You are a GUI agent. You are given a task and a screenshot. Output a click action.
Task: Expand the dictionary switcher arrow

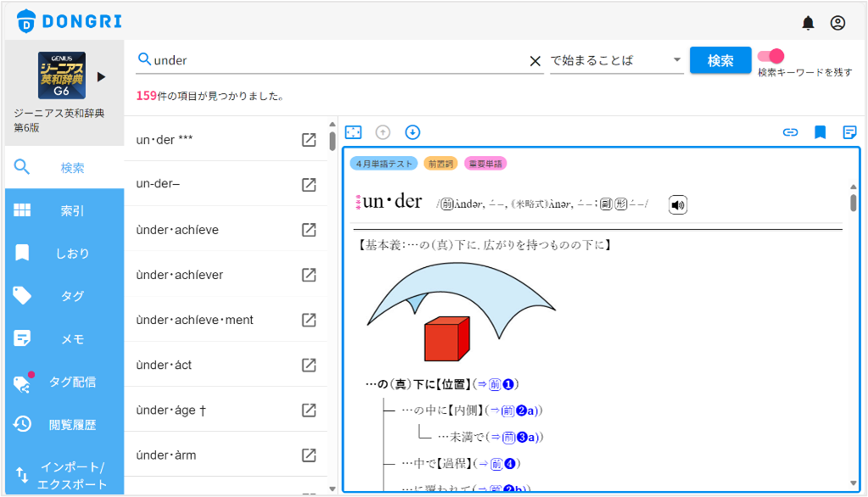[101, 76]
